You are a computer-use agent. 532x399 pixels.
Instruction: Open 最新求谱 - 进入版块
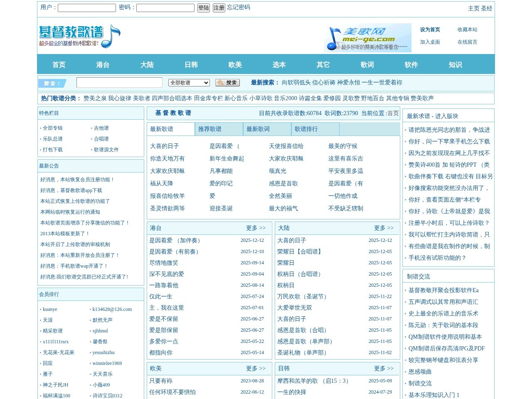coord(433,116)
